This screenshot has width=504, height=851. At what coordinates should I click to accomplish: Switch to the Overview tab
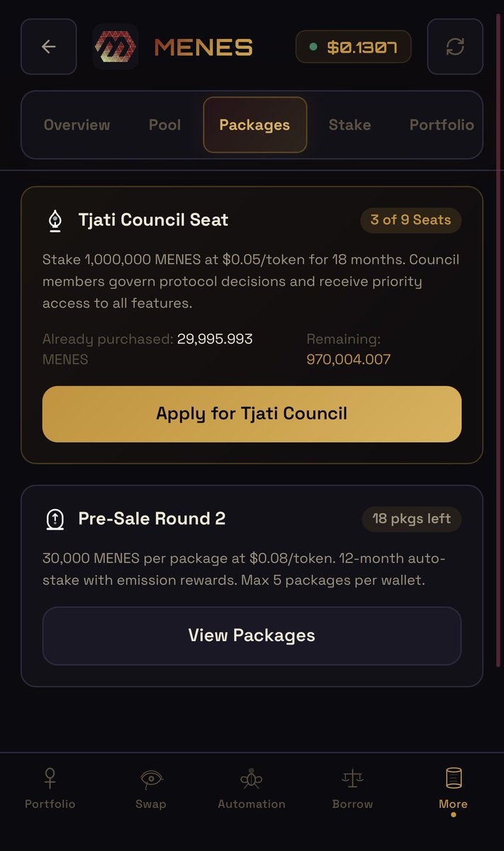[77, 125]
